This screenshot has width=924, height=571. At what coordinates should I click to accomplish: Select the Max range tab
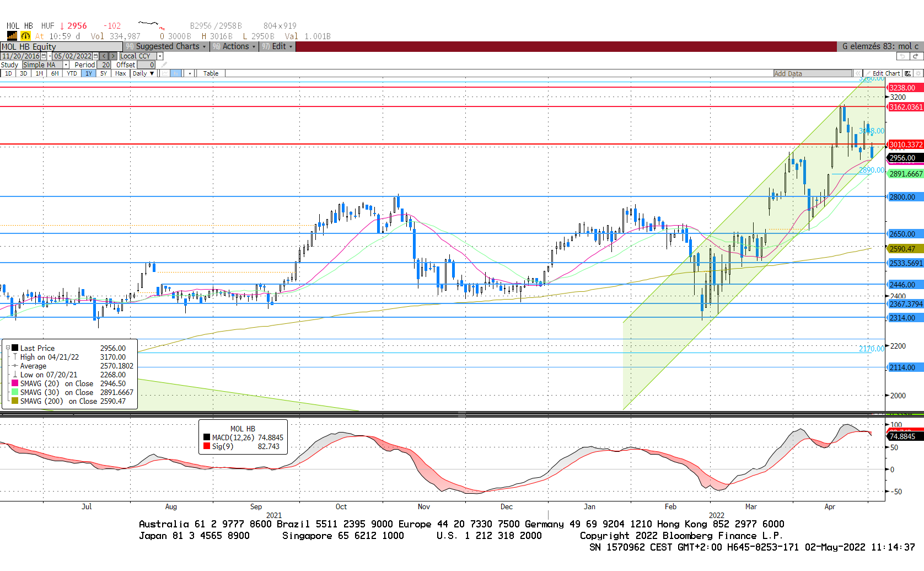(120, 73)
